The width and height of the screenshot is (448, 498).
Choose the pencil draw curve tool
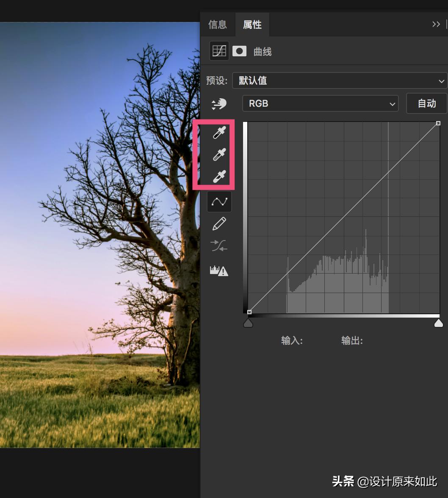pyautogui.click(x=219, y=224)
